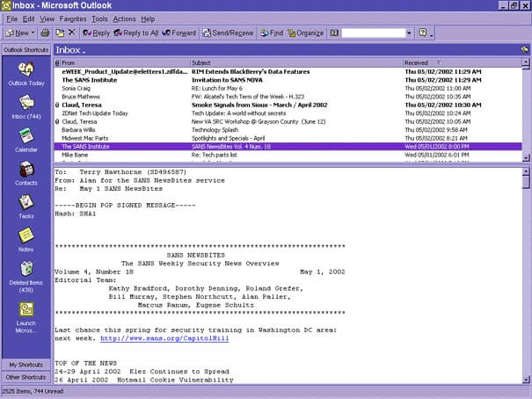Viewport: 532px width, 399px height.
Task: Select ZDNet 'Tech Update: A world without secrets'
Action: [288, 113]
